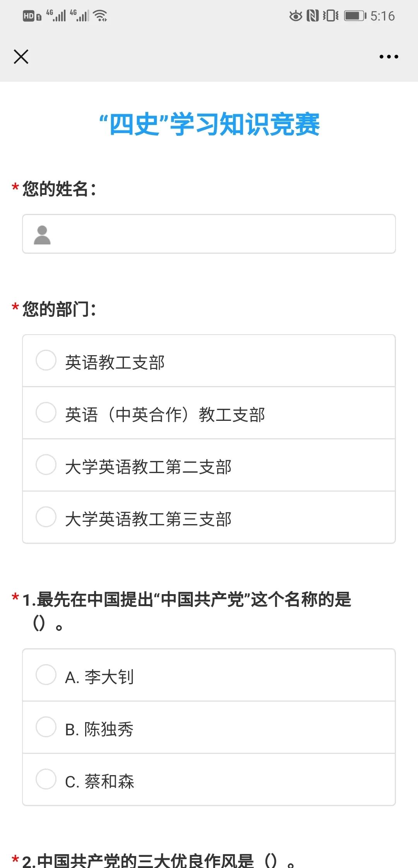Tap the battery indicator icon
418x868 pixels.
point(355,16)
